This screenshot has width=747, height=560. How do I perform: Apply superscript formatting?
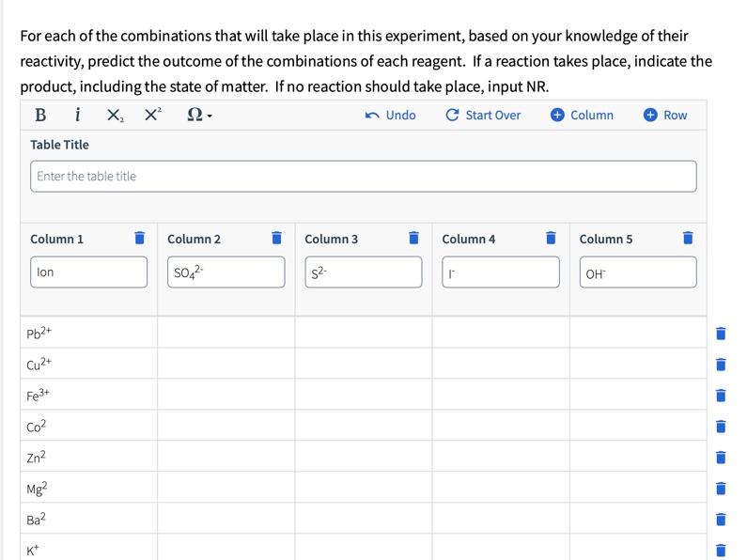point(152,115)
